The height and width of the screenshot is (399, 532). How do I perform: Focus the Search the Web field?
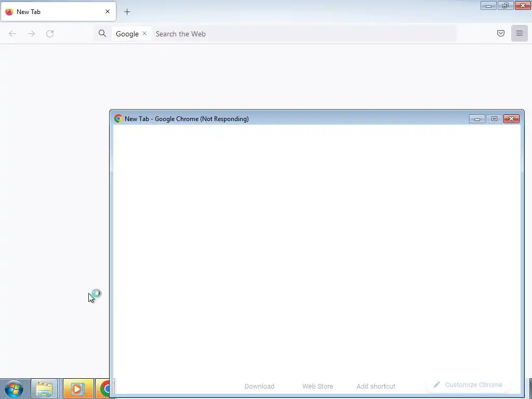[x=303, y=34]
